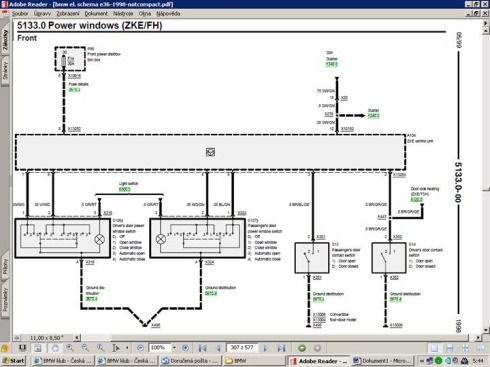Expand the select tool dropdown arrow
490x367 pixels.
pyautogui.click(x=127, y=348)
